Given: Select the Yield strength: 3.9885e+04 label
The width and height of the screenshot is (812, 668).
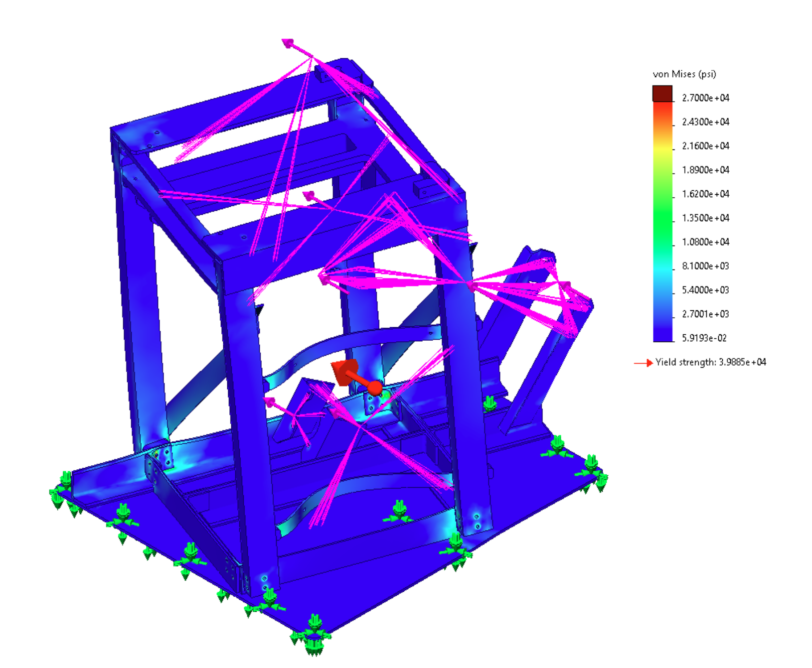Looking at the screenshot, I should click(710, 363).
